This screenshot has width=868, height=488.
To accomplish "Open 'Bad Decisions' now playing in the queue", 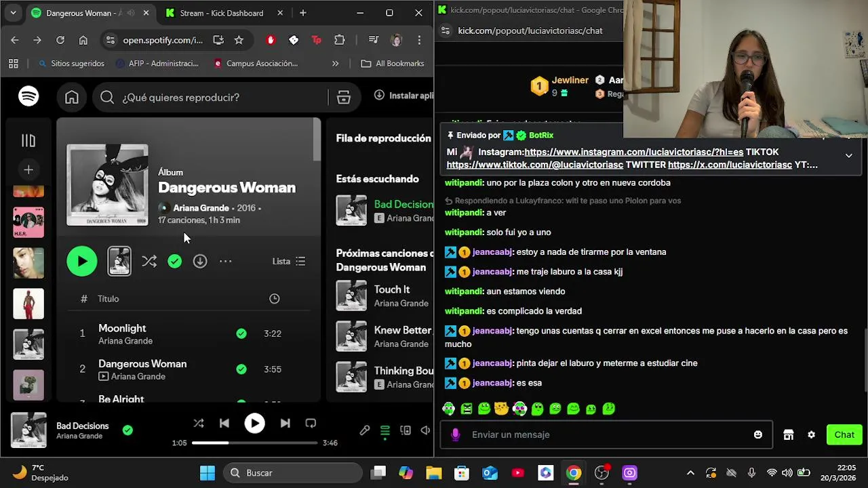I will (x=385, y=211).
